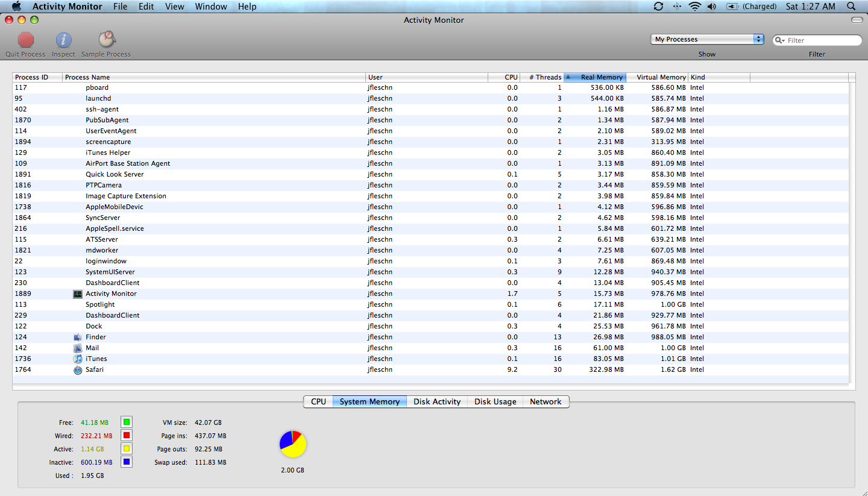Select the Quick Look Server row

click(x=430, y=175)
